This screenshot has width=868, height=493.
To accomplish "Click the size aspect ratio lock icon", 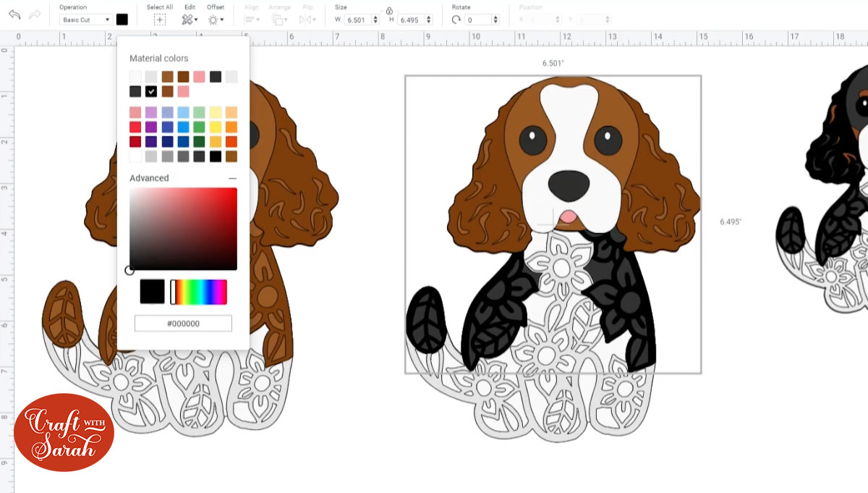I will point(389,11).
